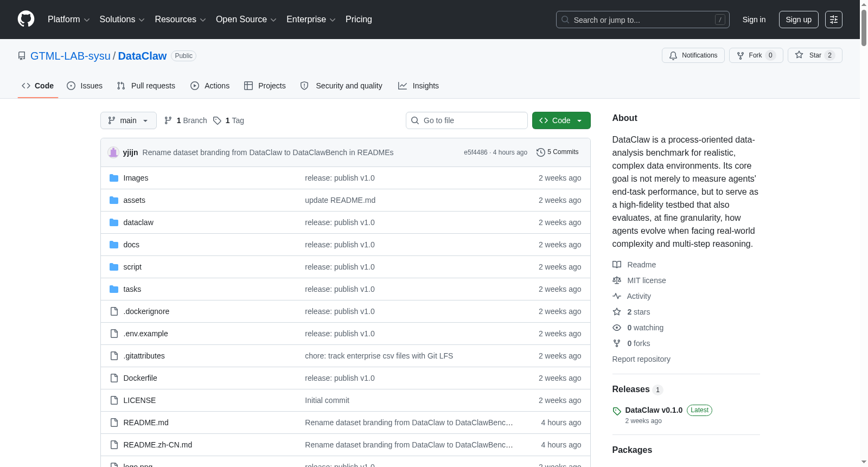The image size is (868, 467).
Task: Open the command palette icon button
Action: pos(834,20)
